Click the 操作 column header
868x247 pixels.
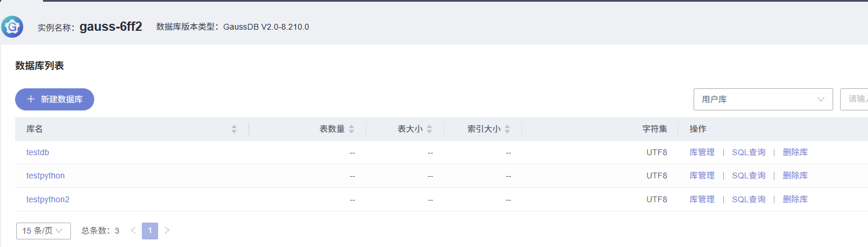click(x=698, y=129)
